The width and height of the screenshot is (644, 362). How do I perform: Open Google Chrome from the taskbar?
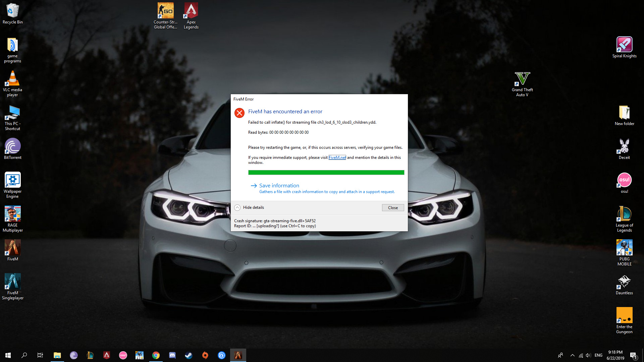[x=156, y=355]
